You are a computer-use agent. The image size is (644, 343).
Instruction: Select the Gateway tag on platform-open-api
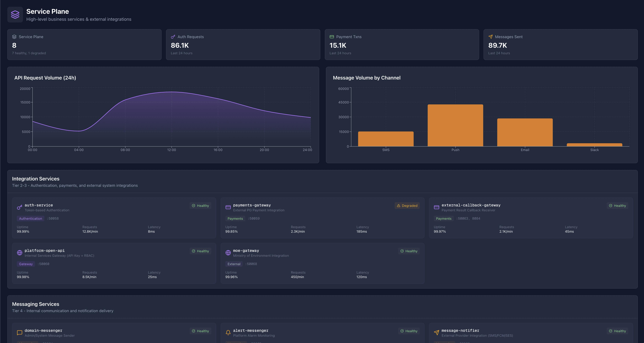click(26, 264)
